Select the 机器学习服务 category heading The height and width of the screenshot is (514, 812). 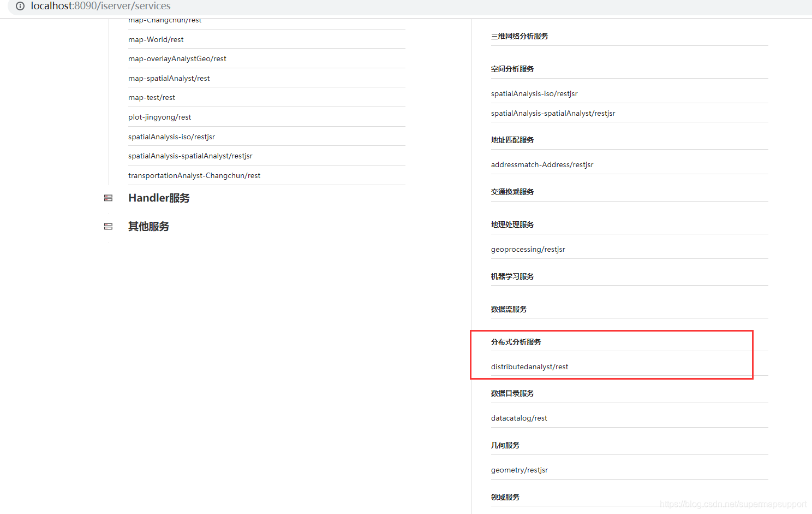pyautogui.click(x=512, y=276)
